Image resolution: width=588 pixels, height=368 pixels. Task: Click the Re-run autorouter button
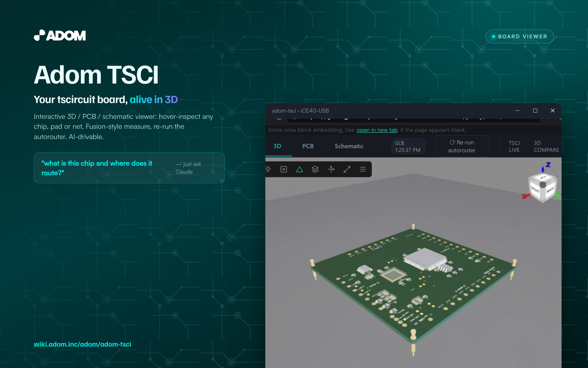462,146
